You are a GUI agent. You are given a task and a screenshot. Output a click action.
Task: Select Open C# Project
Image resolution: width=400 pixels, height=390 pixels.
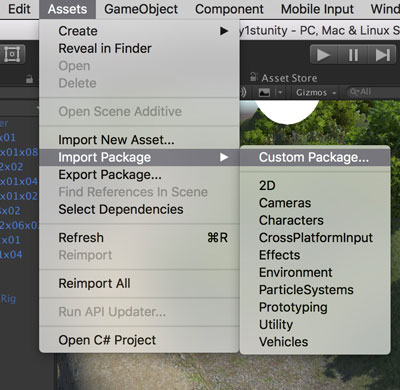[x=139, y=340]
